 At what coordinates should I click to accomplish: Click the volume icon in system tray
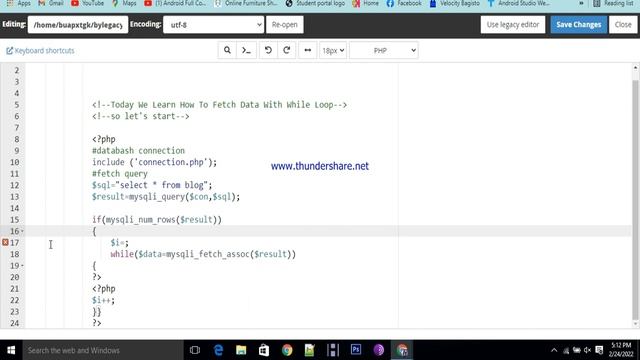pyautogui.click(x=587, y=350)
